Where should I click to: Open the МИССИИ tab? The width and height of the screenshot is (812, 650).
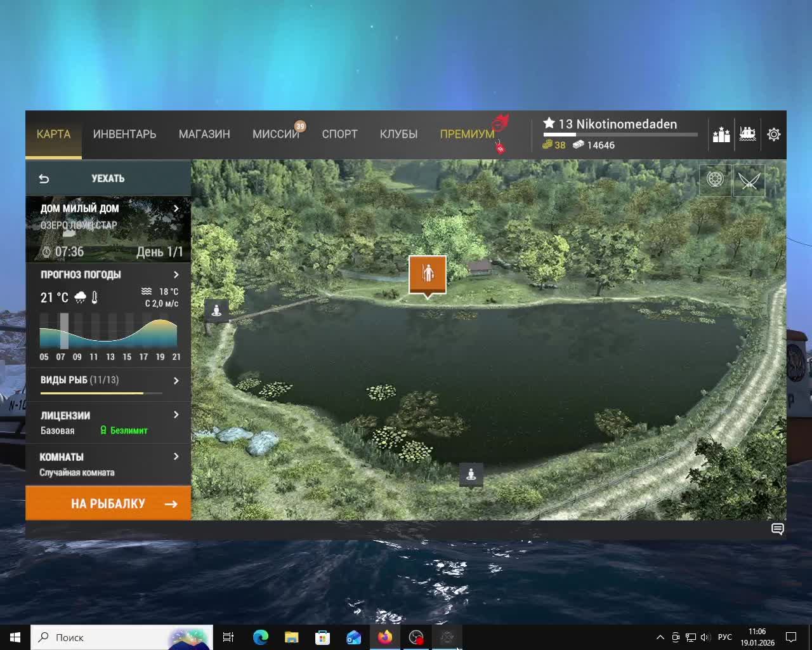275,135
